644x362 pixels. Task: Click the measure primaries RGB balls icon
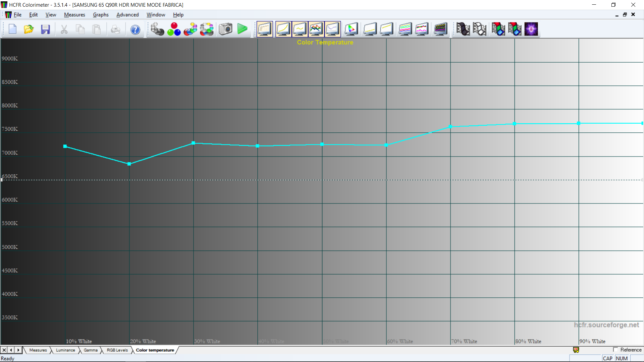coord(174,29)
